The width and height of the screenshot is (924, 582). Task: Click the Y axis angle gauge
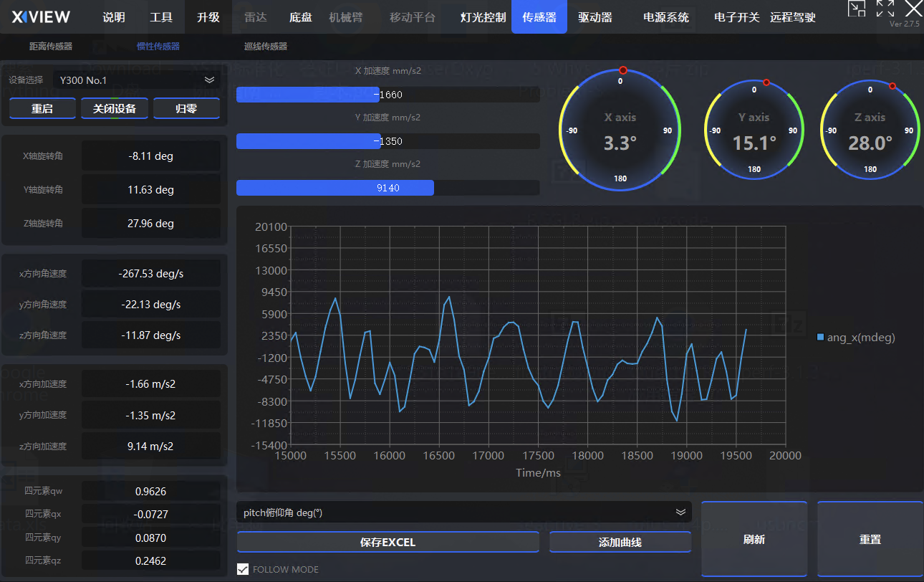click(x=754, y=130)
